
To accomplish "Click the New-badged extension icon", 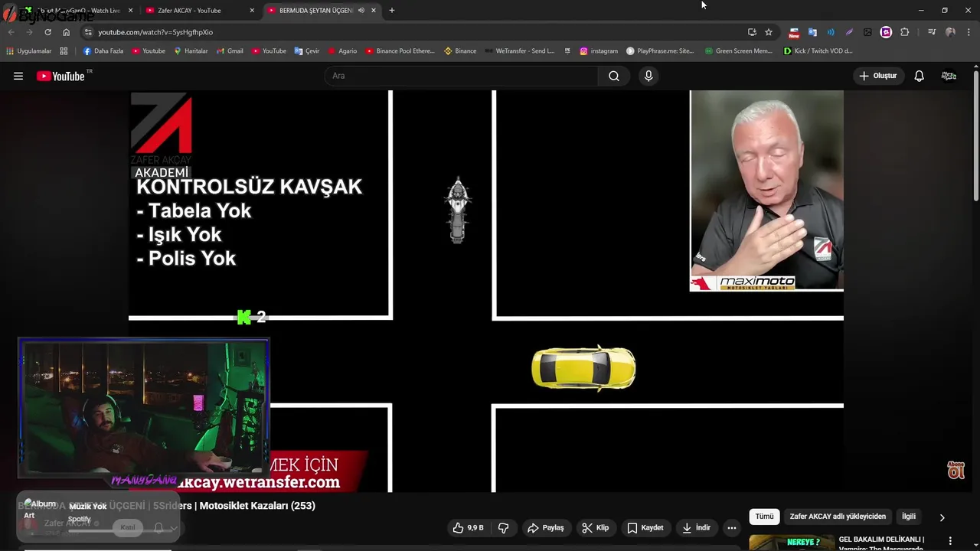I will click(x=794, y=32).
